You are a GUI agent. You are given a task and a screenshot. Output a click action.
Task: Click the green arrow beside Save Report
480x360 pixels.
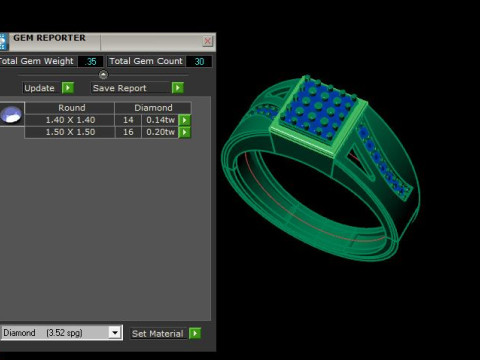click(x=178, y=88)
